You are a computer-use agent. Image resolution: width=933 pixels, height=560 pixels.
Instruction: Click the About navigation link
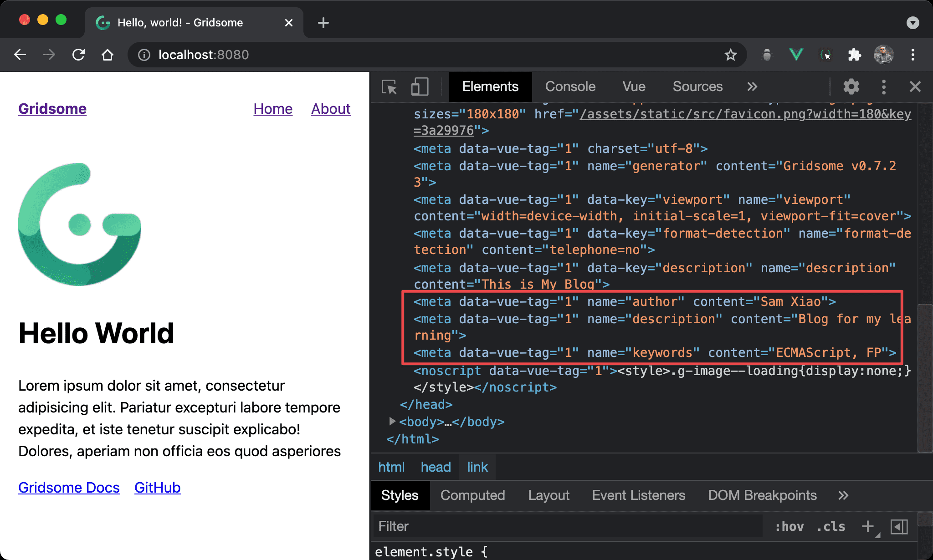pos(331,107)
